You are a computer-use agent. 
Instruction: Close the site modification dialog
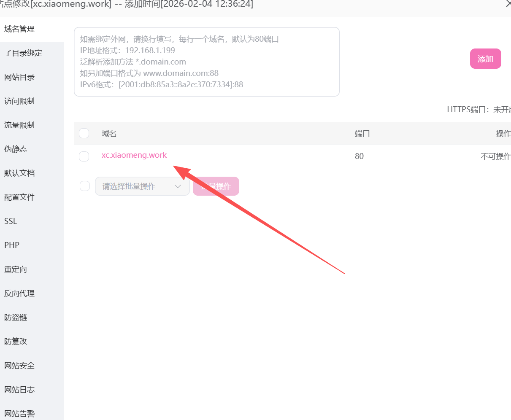(508, 4)
